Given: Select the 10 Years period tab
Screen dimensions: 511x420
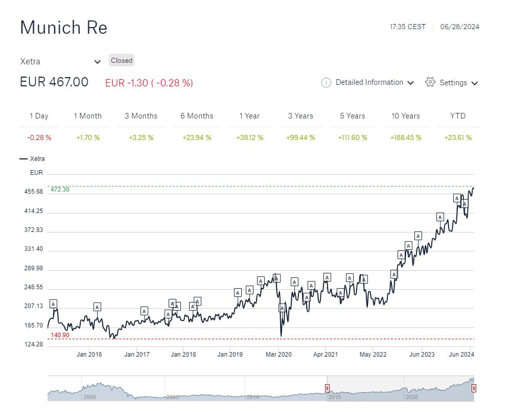Looking at the screenshot, I should pos(406,116).
